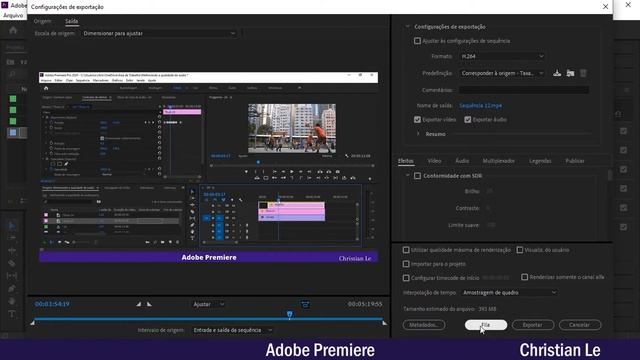Screen dimensions: 640x360
Task: Set the Out point under the preview
Action: [x=149, y=304]
